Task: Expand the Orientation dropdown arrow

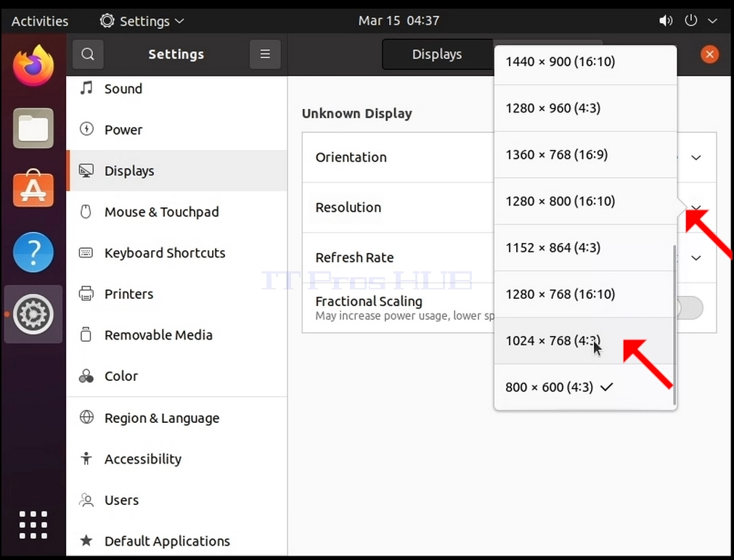Action: (696, 157)
